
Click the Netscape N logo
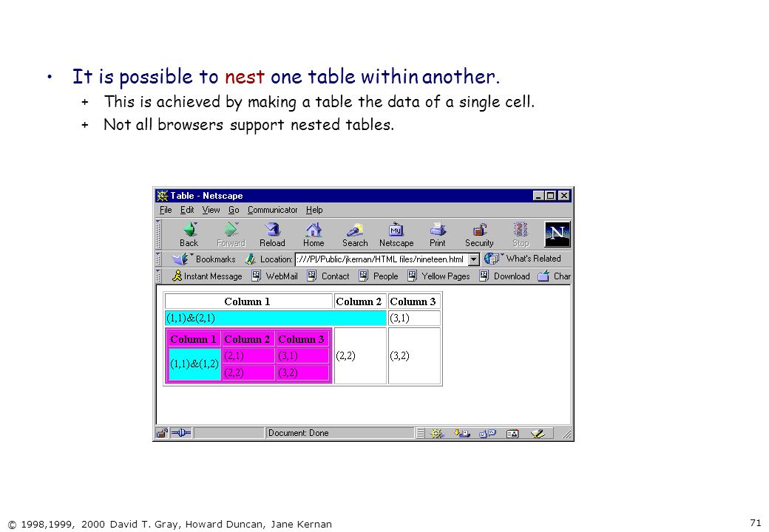pos(557,234)
